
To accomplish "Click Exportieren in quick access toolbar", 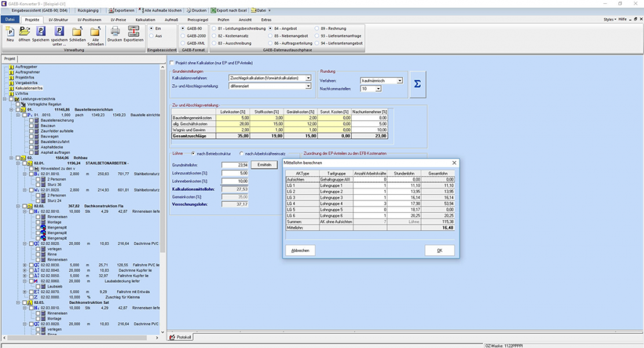I will point(121,11).
